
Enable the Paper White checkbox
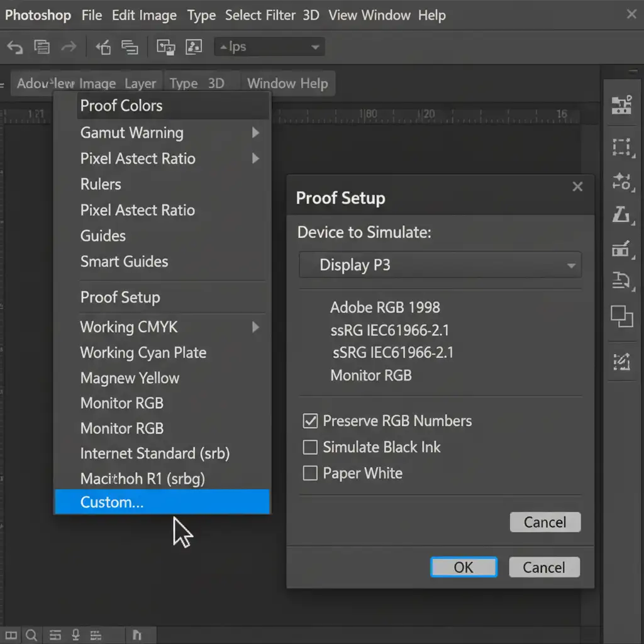click(310, 473)
